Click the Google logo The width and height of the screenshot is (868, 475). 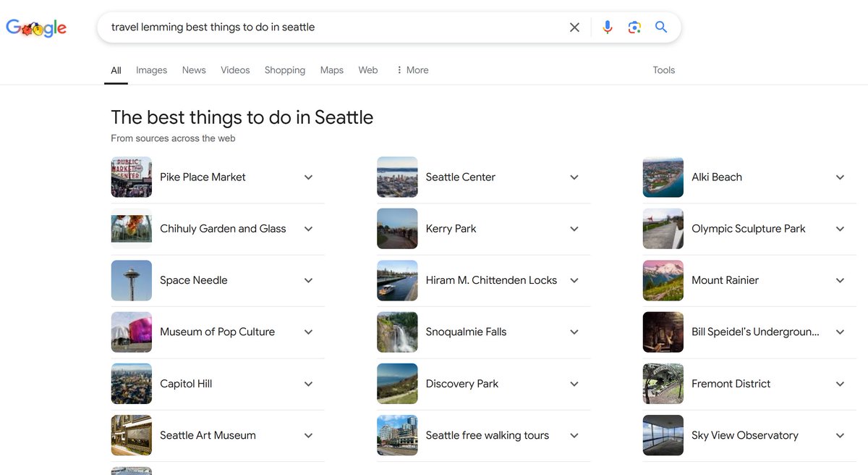tap(36, 27)
